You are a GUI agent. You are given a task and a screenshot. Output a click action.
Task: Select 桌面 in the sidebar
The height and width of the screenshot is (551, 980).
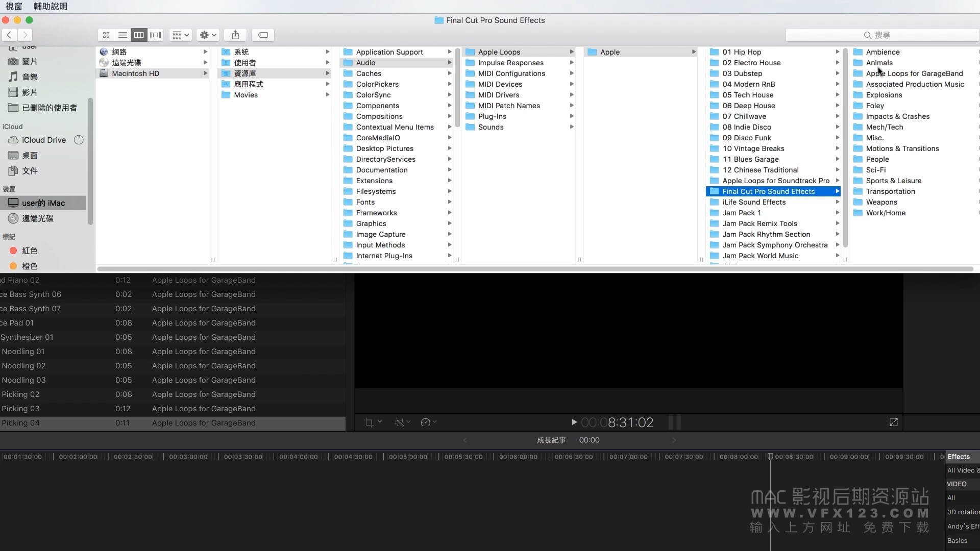pyautogui.click(x=30, y=155)
